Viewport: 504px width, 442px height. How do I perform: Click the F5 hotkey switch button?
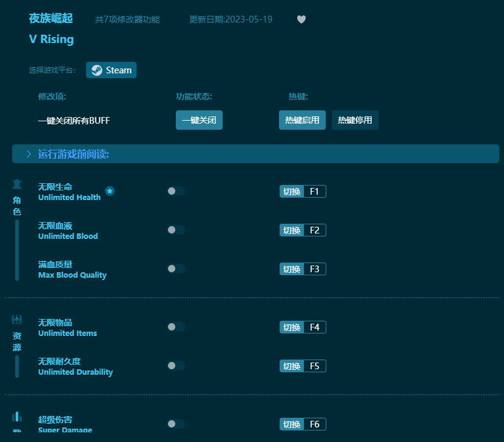[303, 366]
